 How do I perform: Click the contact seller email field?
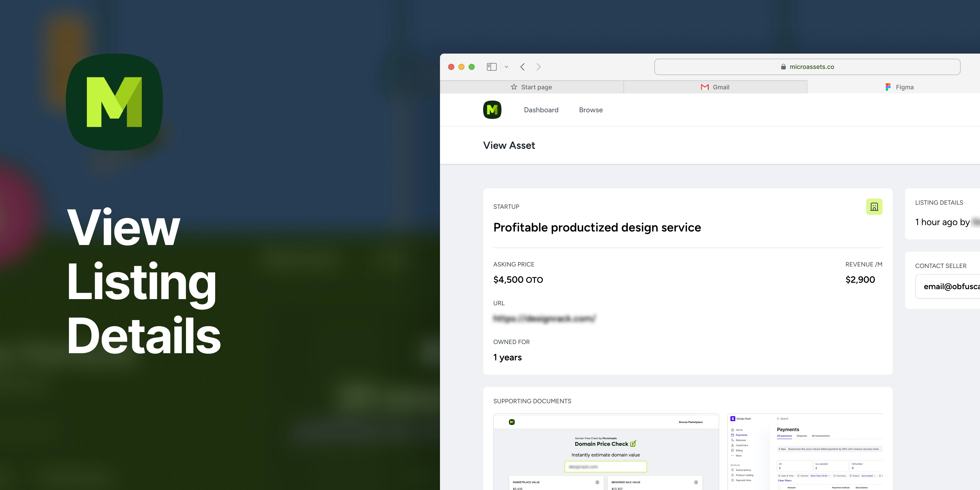click(x=948, y=286)
